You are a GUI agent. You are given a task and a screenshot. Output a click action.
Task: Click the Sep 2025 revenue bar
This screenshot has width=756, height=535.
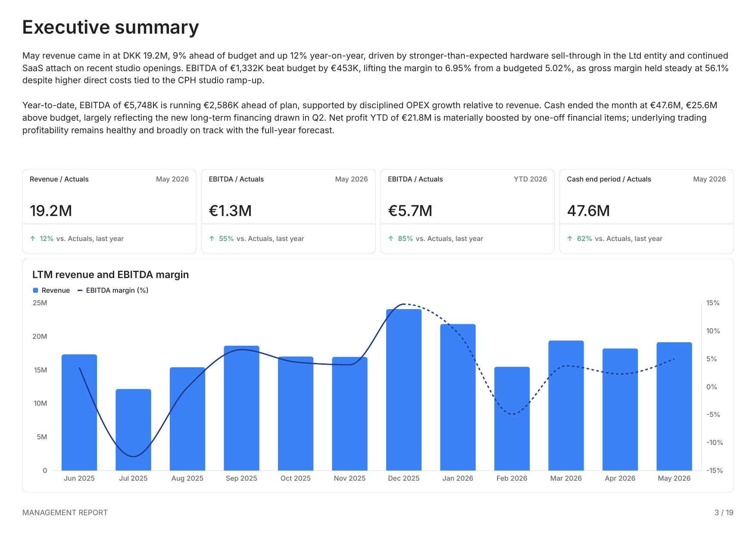point(241,408)
